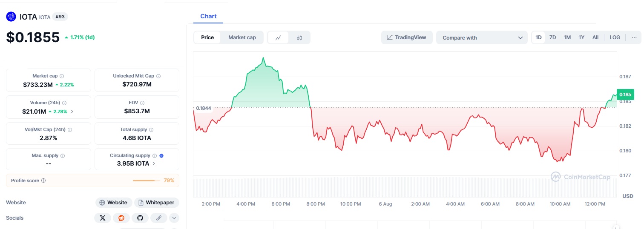Switch to the Chart tab
644x229 pixels.
(208, 16)
